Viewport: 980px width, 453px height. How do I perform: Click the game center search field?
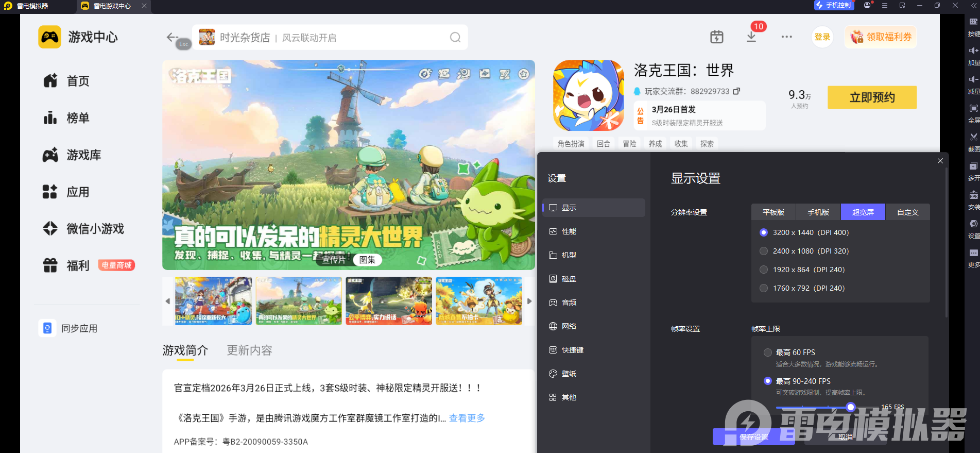pos(330,37)
